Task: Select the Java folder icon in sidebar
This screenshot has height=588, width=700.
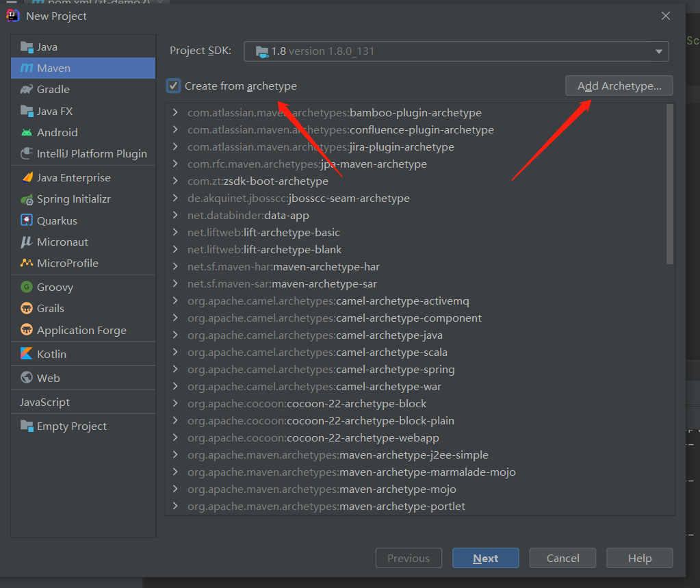Action: click(x=27, y=47)
